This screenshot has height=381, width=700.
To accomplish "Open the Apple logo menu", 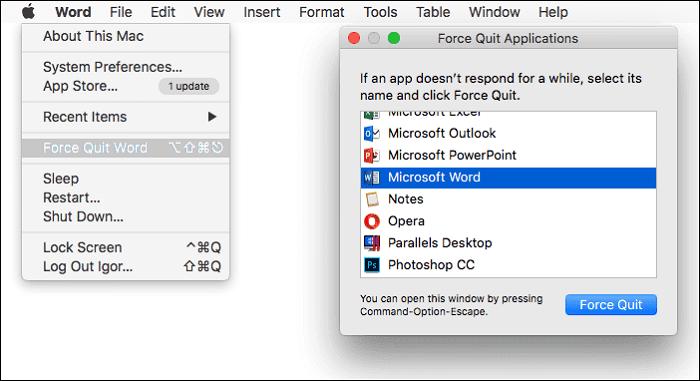I will [29, 12].
